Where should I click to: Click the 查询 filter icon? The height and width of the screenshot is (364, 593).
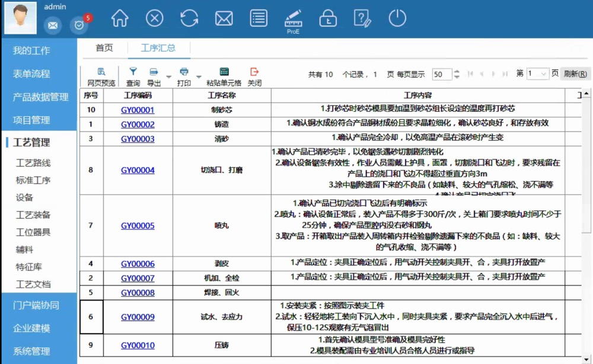coord(133,77)
